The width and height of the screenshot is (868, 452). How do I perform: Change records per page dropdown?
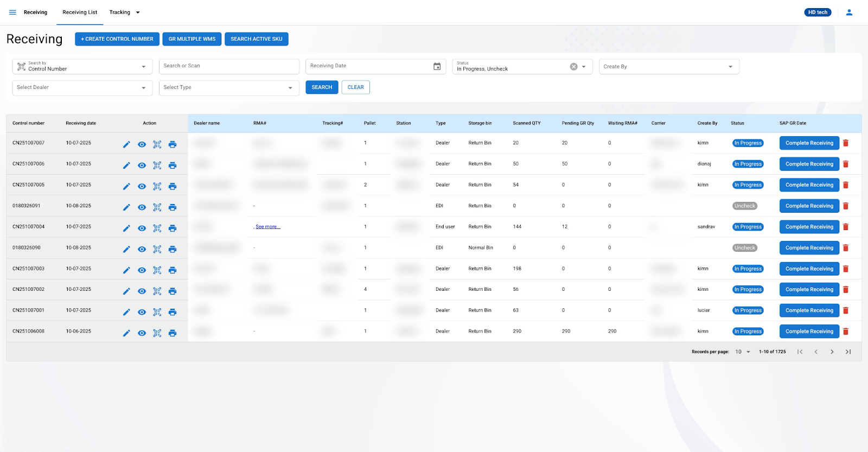click(742, 352)
